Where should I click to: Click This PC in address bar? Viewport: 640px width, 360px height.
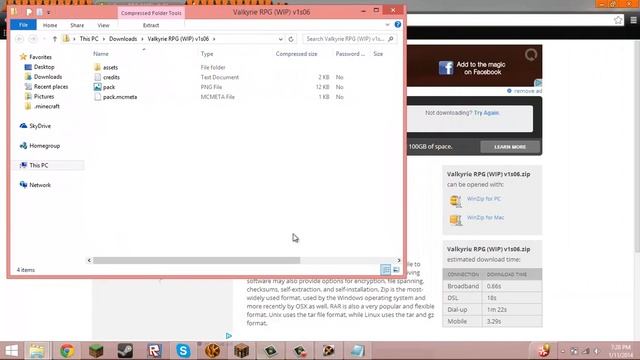89,39
